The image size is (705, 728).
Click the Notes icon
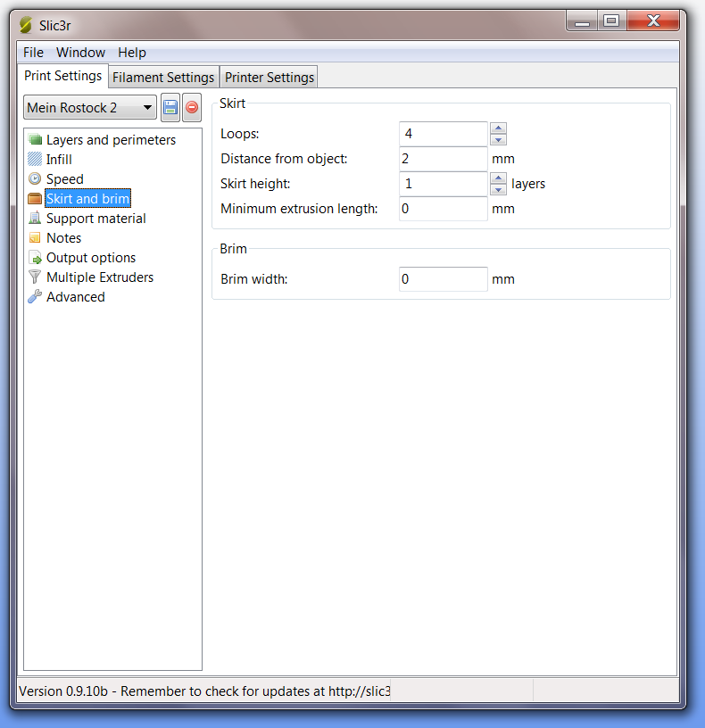pyautogui.click(x=35, y=237)
